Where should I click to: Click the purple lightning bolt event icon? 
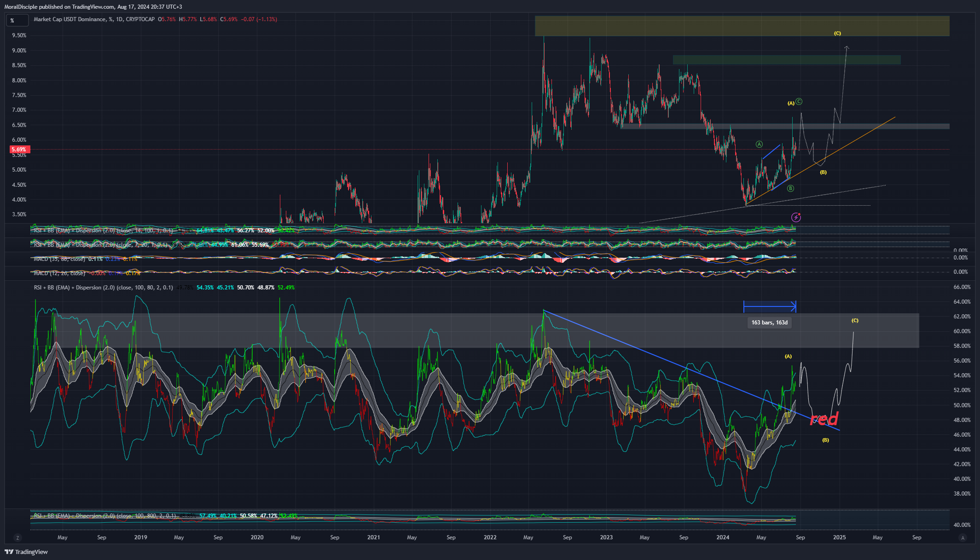(796, 217)
